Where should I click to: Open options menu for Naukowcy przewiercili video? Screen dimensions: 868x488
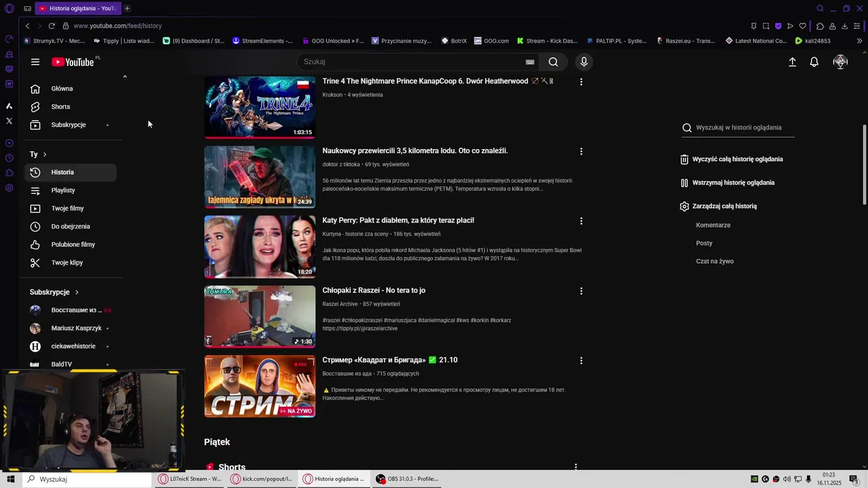tap(580, 151)
